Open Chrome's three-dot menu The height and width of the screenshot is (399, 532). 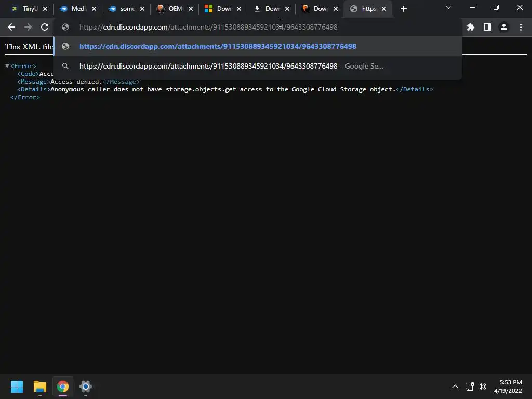[x=521, y=27]
